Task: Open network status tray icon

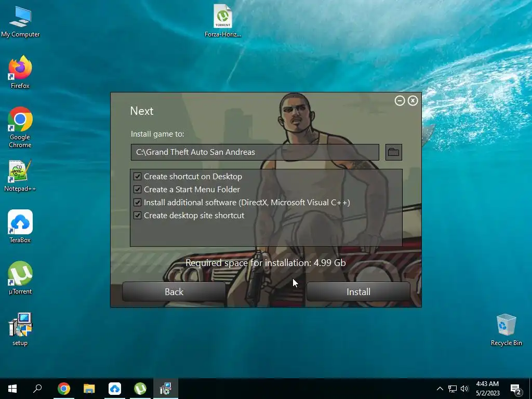Action: coord(453,389)
